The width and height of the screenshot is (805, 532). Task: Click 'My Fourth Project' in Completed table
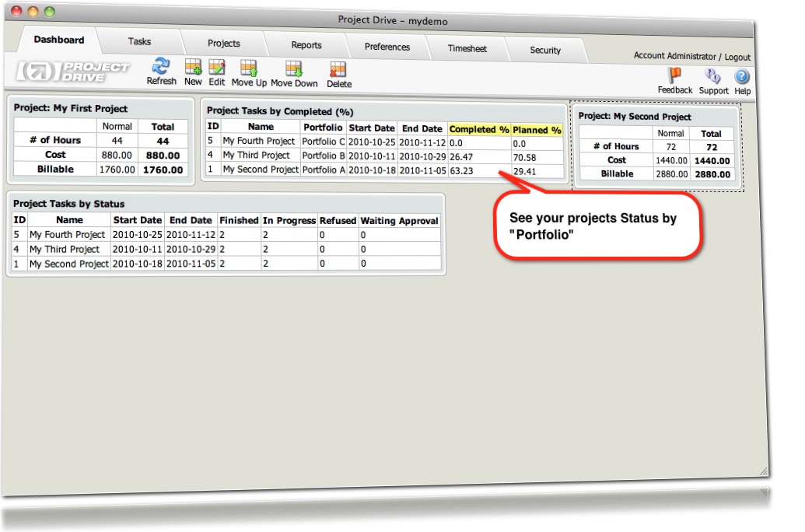[259, 141]
